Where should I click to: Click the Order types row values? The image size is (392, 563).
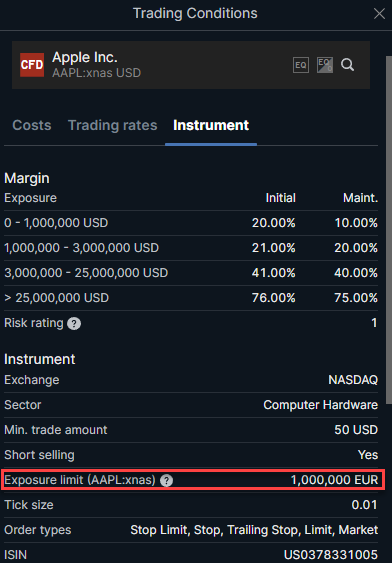coord(254,530)
